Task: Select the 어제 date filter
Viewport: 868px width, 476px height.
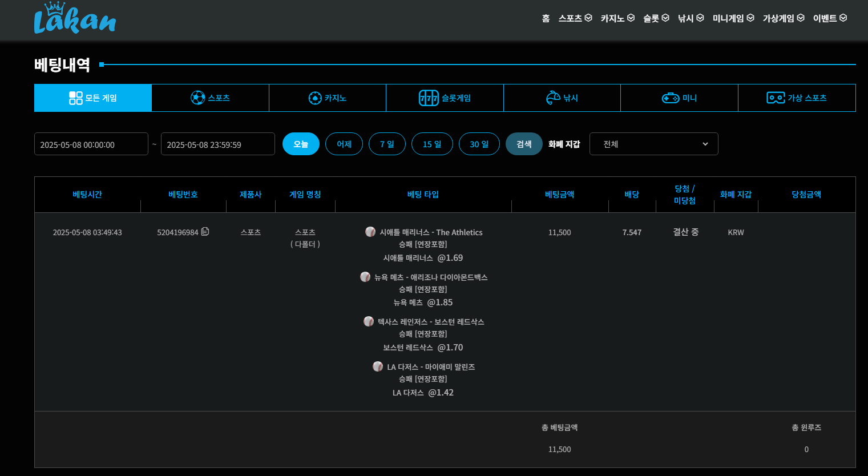Action: pyautogui.click(x=344, y=144)
